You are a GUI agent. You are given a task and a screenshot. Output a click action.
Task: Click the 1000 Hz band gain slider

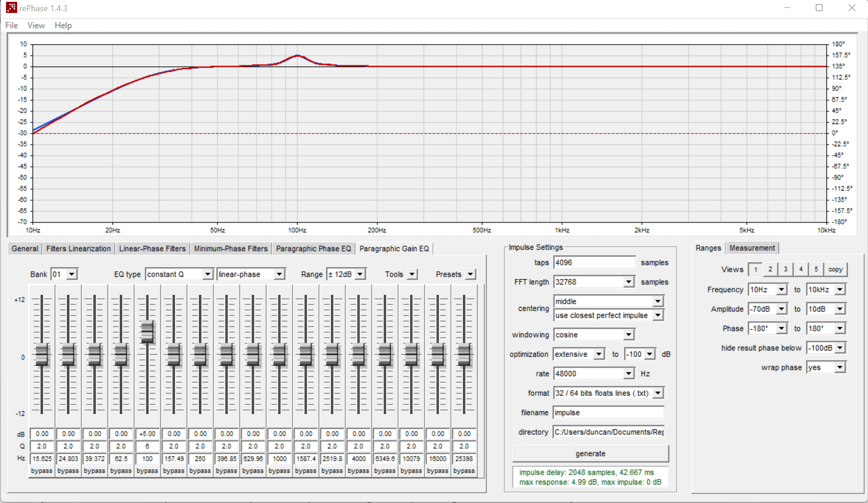coord(279,355)
